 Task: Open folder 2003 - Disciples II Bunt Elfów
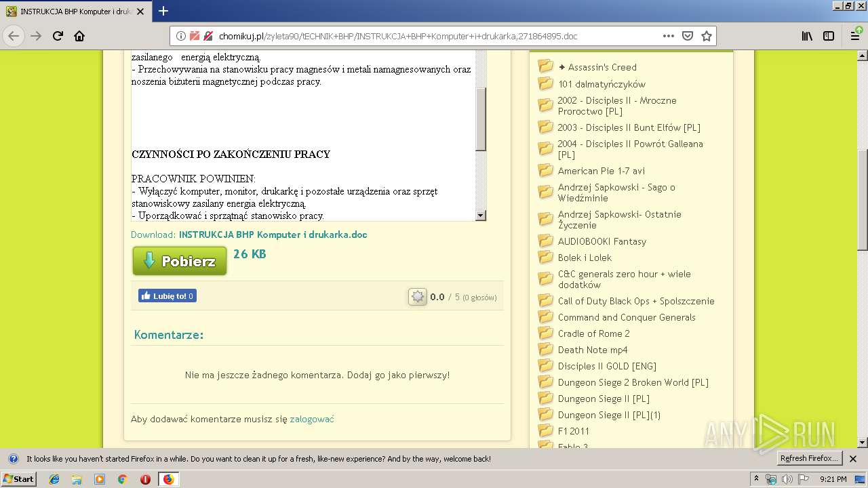click(x=629, y=127)
